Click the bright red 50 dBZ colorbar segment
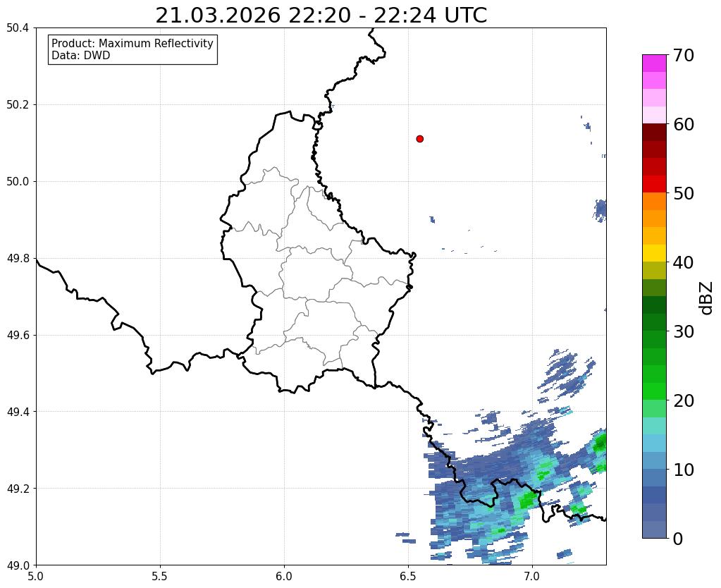 point(654,184)
